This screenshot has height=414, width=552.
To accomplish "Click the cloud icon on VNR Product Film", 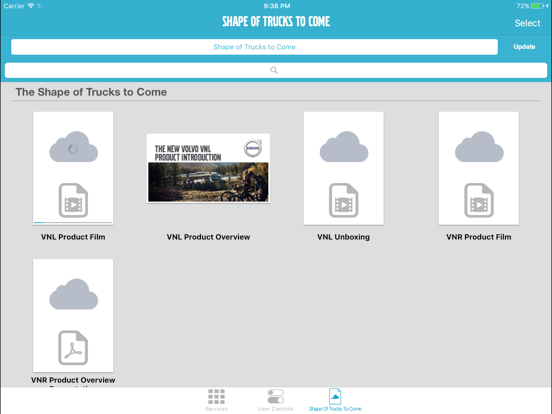I will pos(479,147).
